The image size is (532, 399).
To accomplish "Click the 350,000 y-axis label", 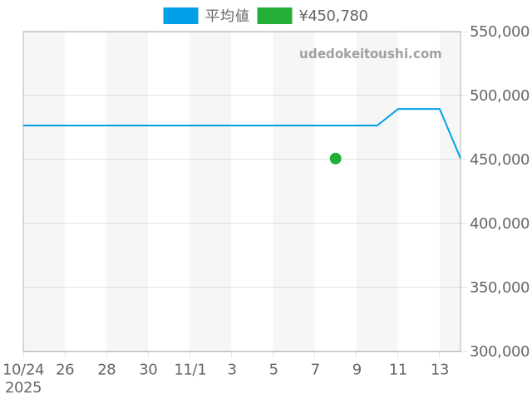I will pos(500,288).
